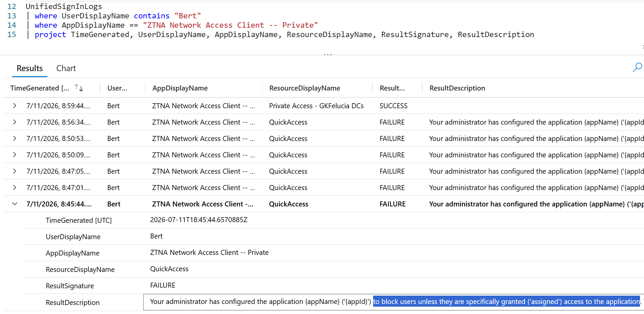Expand the 8:59:44 SUCCESS row
Image resolution: width=644 pixels, height=314 pixels.
tap(15, 106)
